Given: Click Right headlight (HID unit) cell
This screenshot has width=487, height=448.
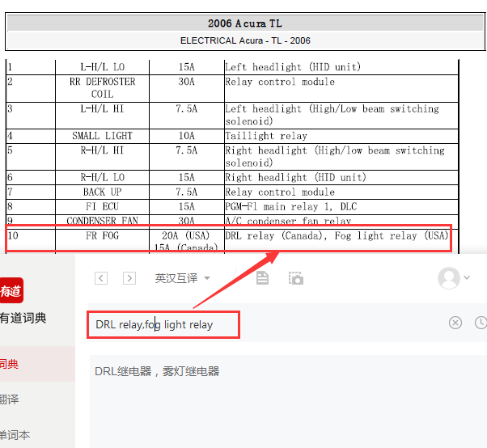Looking at the screenshot, I should [341, 178].
